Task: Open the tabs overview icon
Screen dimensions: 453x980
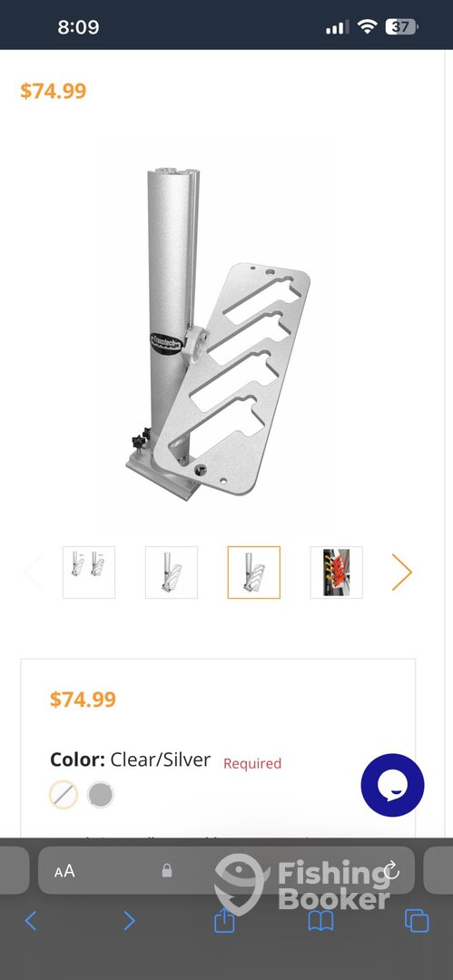Action: click(x=417, y=921)
